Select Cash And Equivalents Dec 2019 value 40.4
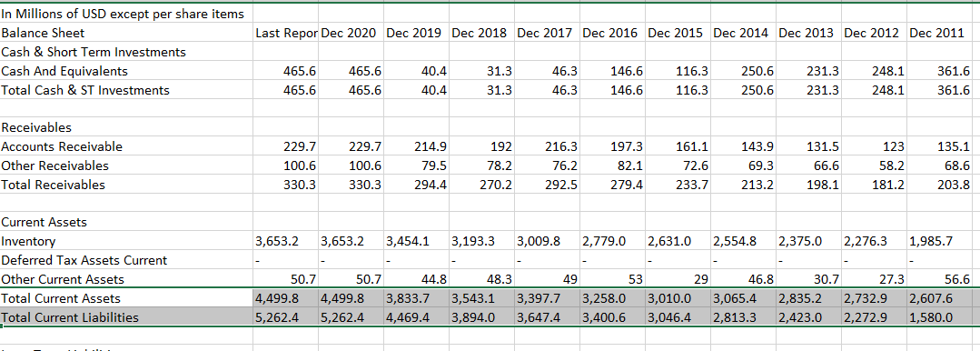This screenshot has width=980, height=351. [416, 71]
